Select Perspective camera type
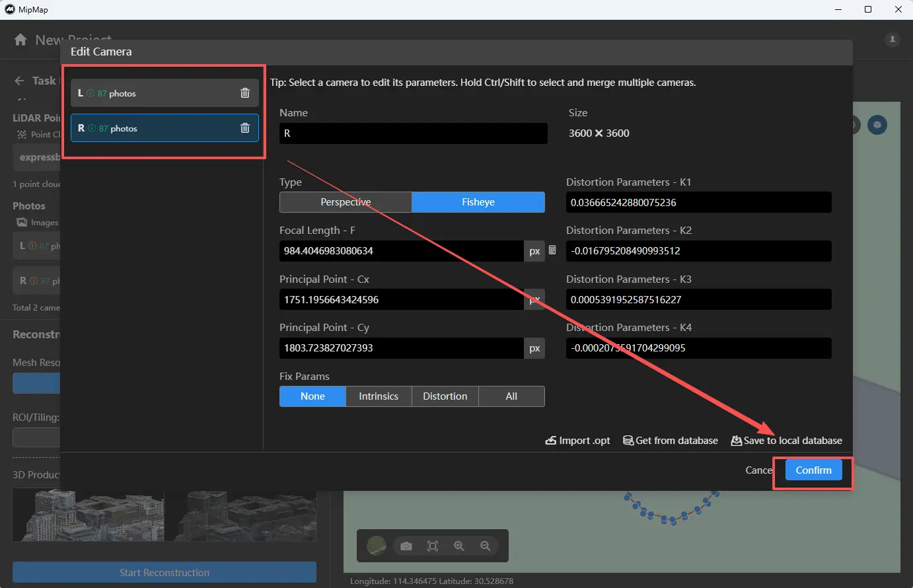 pos(346,202)
